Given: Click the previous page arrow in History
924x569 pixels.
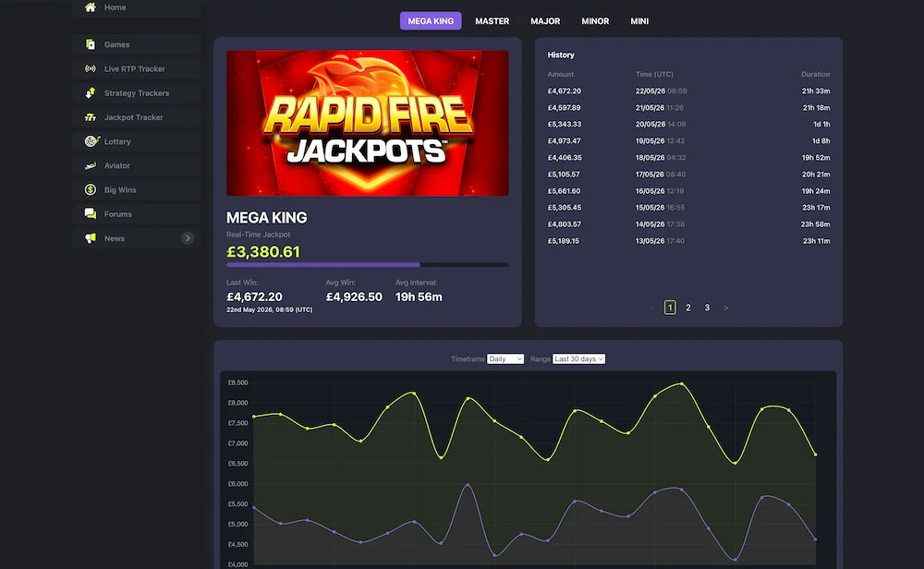Looking at the screenshot, I should pos(651,308).
